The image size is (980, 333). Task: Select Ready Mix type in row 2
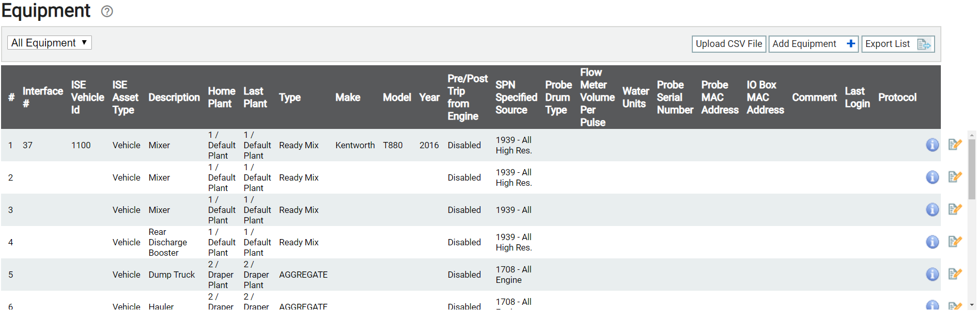click(x=299, y=177)
